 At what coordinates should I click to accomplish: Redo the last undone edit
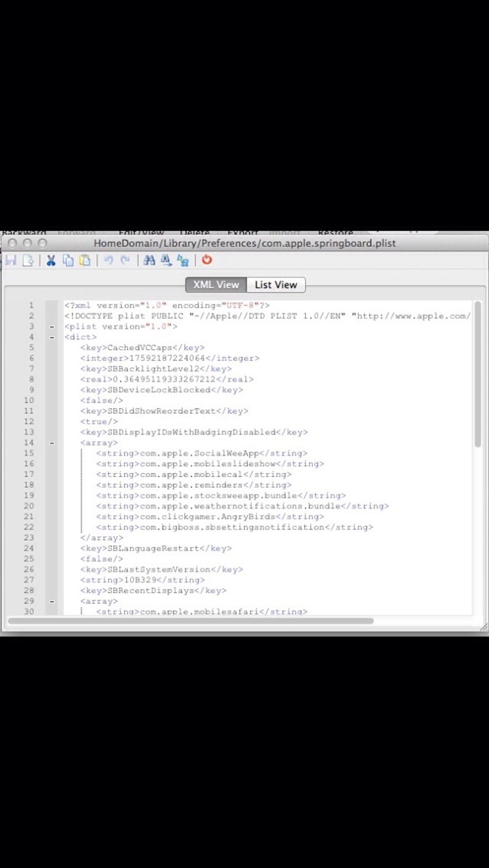pos(125,260)
